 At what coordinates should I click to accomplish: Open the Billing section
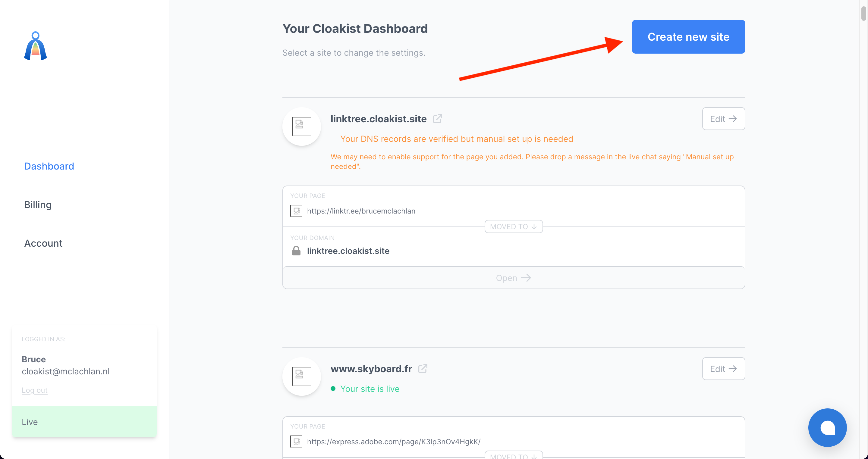[38, 205]
